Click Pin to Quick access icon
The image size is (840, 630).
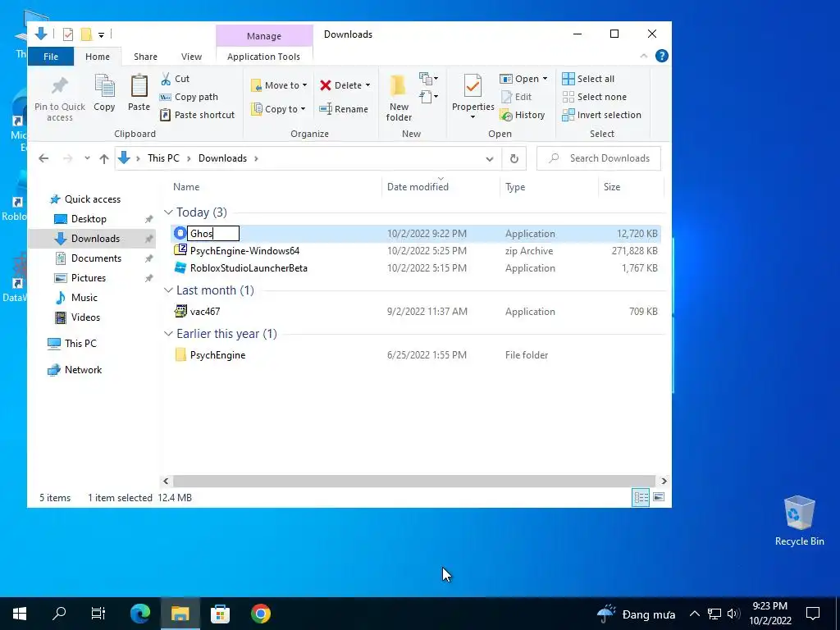tap(59, 86)
